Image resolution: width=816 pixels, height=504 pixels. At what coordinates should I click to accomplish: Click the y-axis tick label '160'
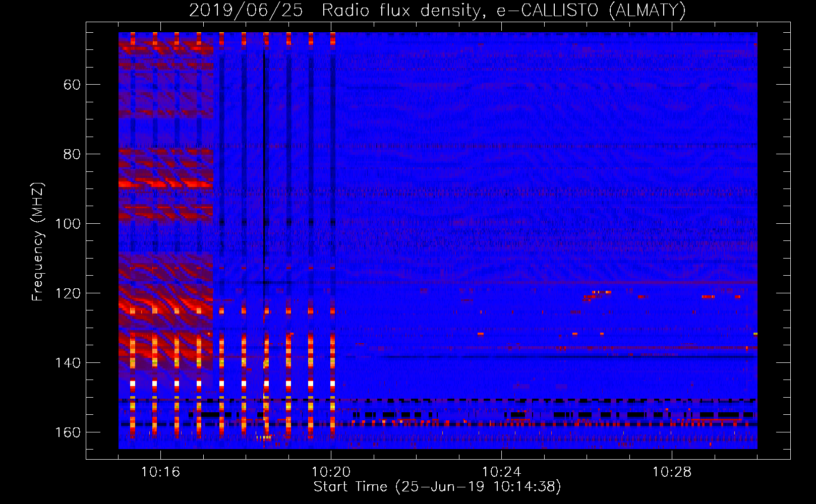[68, 432]
